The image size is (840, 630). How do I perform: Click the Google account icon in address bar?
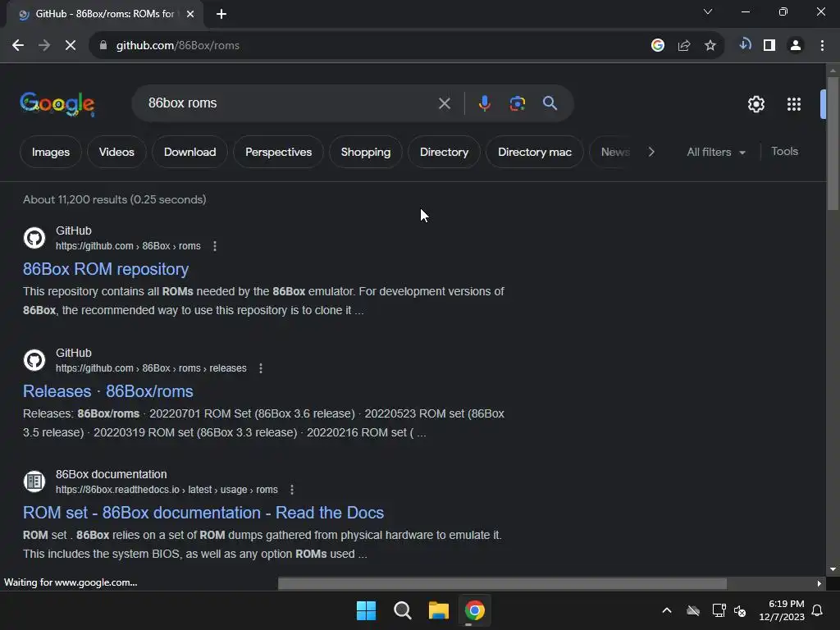point(657,46)
